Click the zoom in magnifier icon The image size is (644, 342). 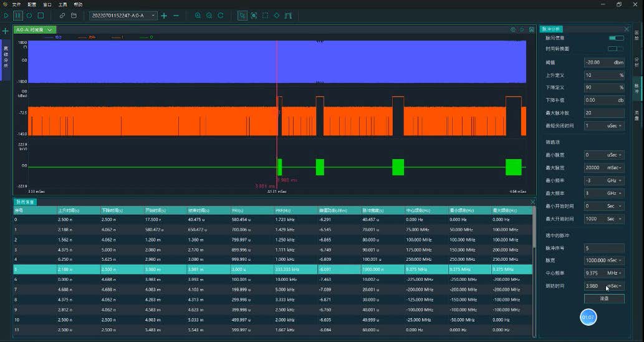tap(198, 15)
